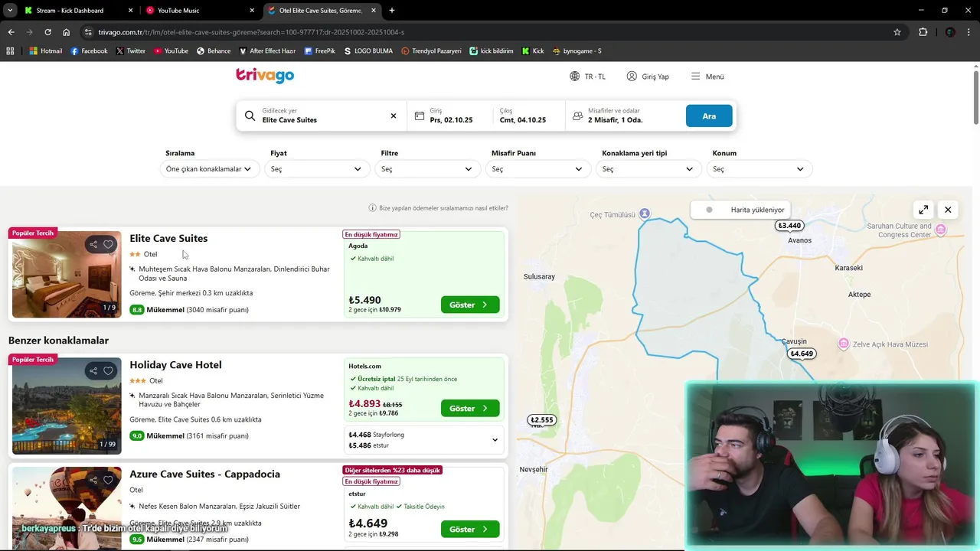Favorite Holiday Cave Hotel with heart icon

(x=108, y=371)
